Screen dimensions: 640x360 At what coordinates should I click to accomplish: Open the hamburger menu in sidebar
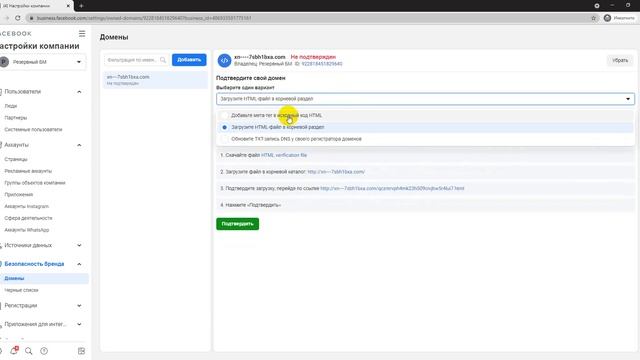pyautogui.click(x=82, y=33)
